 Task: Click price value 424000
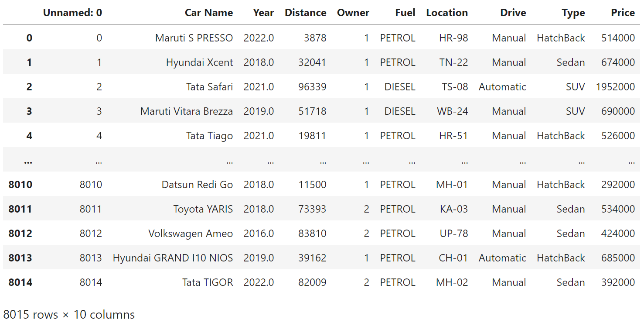(x=618, y=234)
